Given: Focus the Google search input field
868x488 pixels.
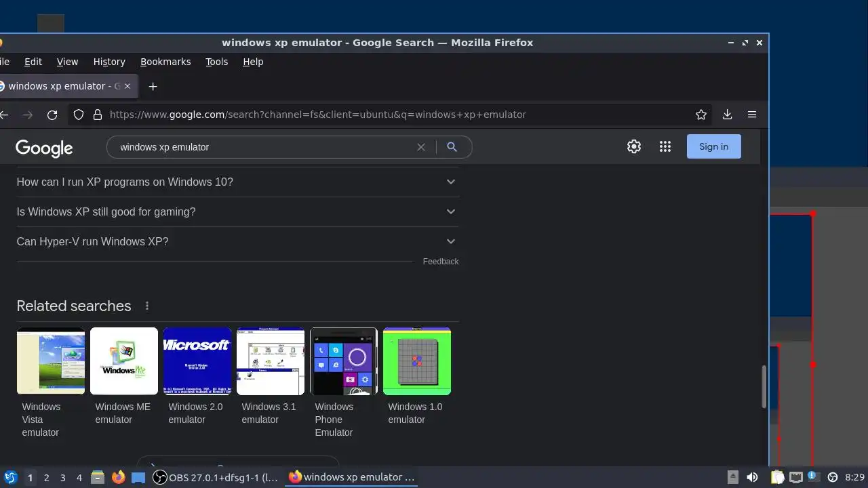Looking at the screenshot, I should 264,147.
